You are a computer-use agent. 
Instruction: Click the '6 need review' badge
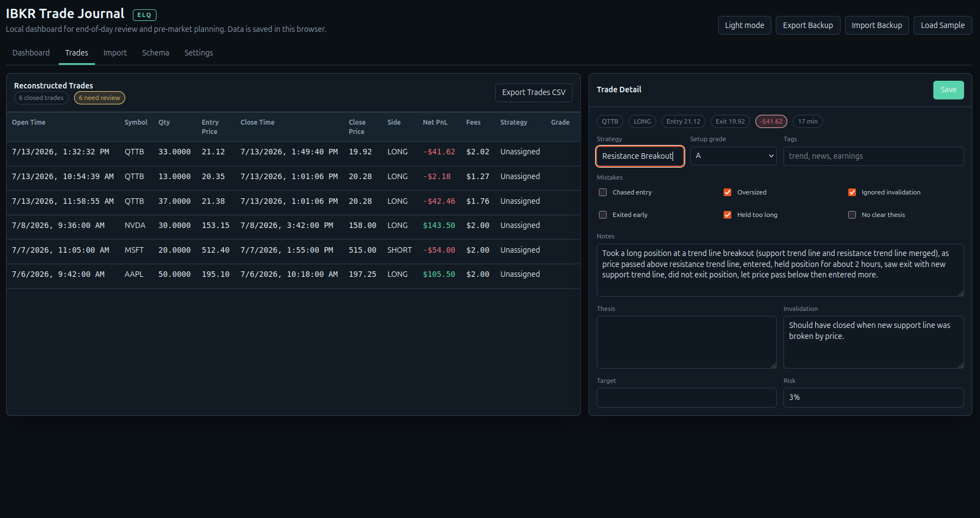99,98
